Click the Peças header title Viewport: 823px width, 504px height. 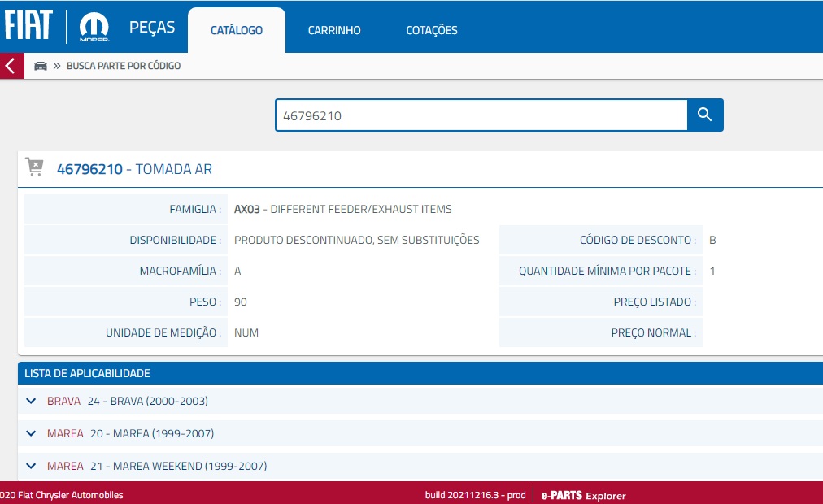(152, 28)
